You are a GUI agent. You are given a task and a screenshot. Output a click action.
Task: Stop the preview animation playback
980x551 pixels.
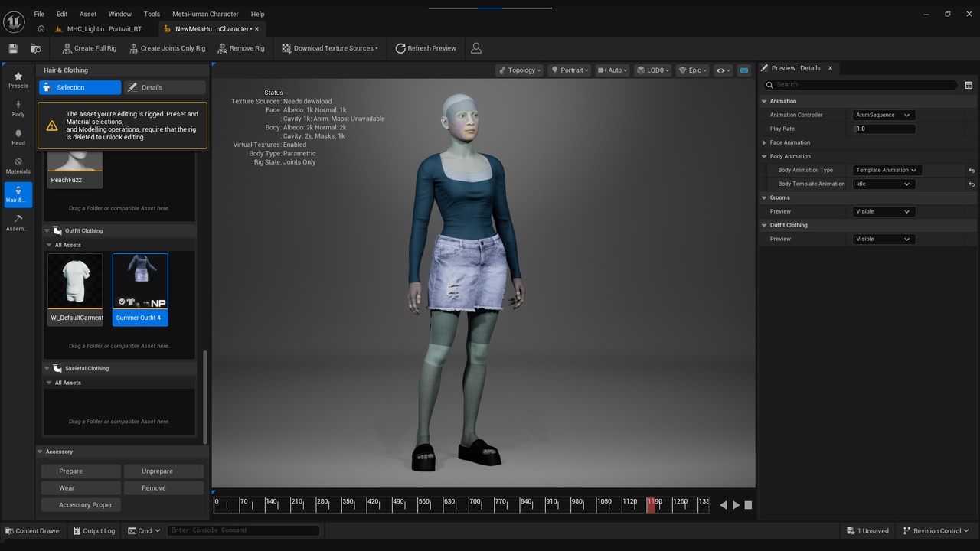coord(749,505)
